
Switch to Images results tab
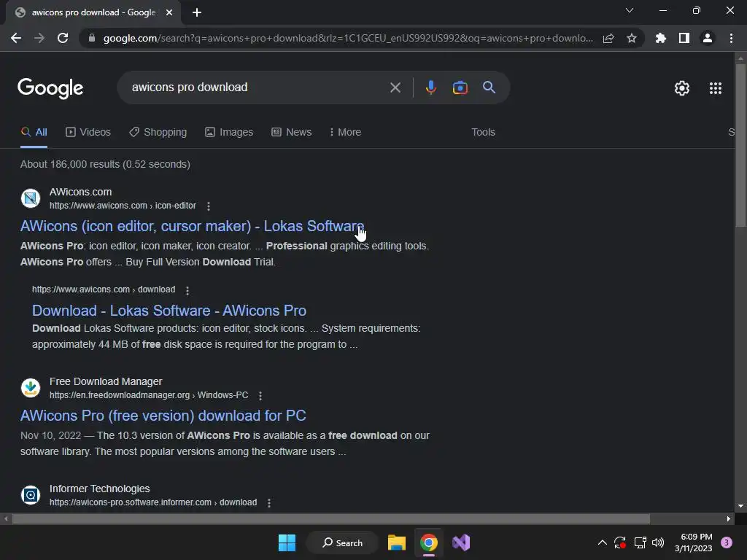coord(229,133)
